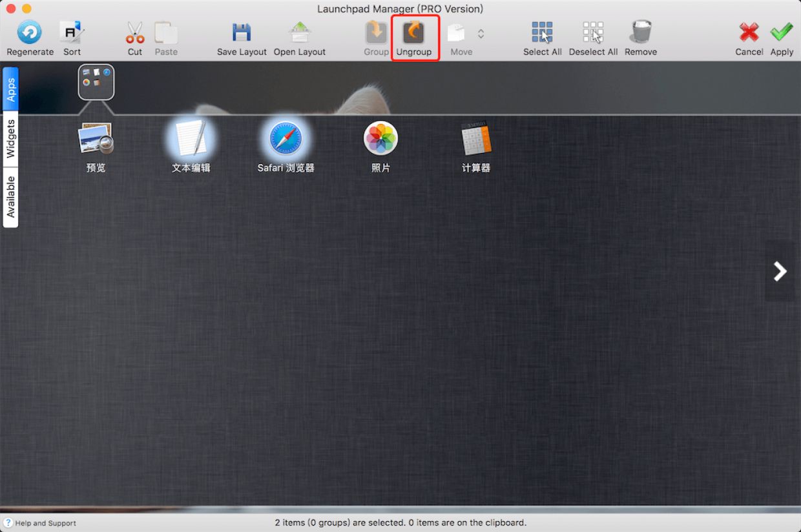
Task: Select All items in toolbar
Action: click(543, 32)
